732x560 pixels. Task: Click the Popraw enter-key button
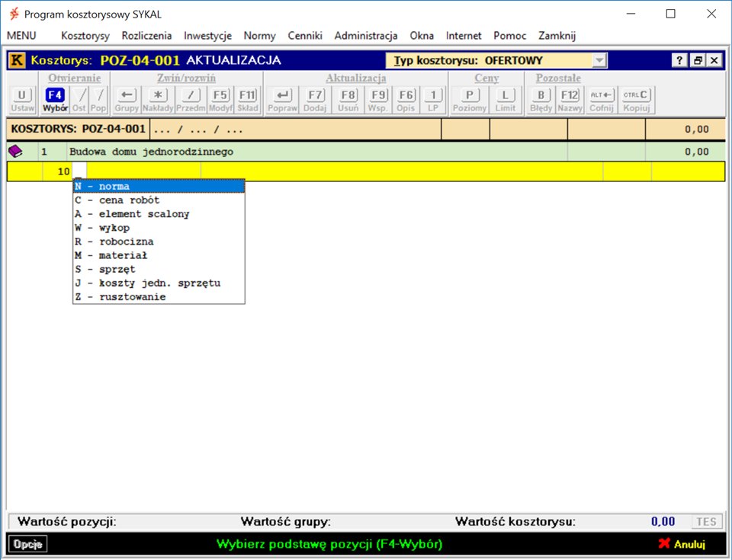[282, 100]
